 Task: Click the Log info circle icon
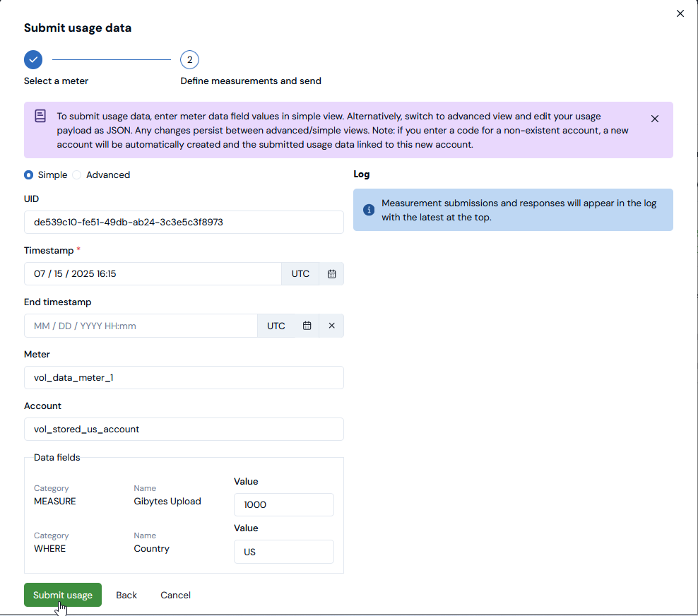369,210
